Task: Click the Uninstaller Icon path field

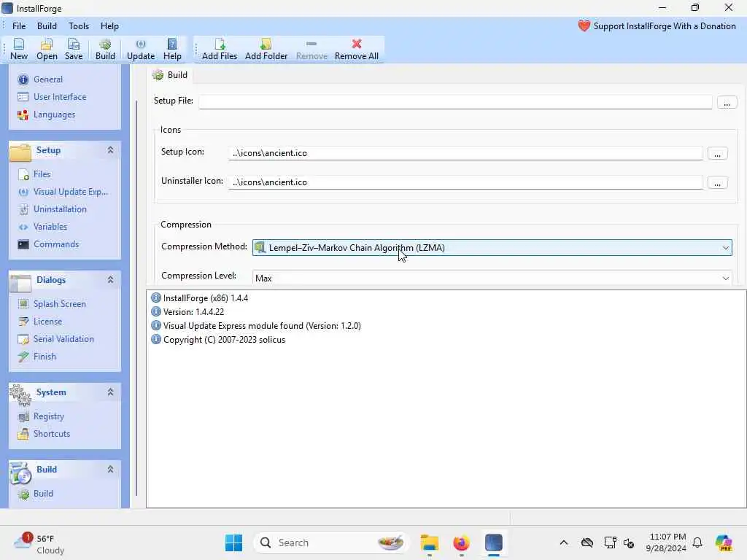Action: click(x=465, y=182)
